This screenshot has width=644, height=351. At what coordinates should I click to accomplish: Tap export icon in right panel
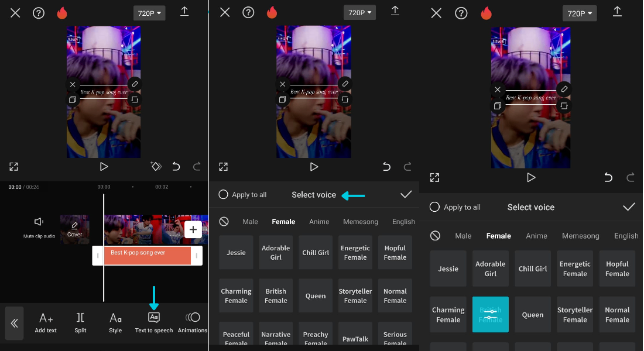click(617, 12)
